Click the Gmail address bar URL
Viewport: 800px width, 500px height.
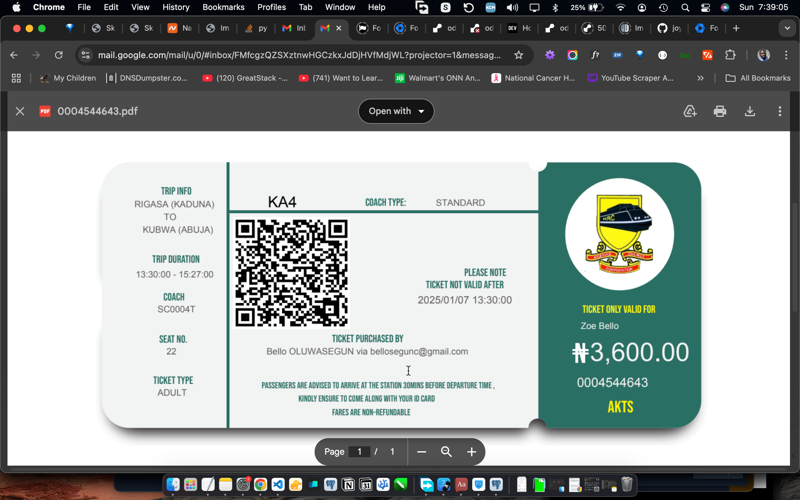300,55
